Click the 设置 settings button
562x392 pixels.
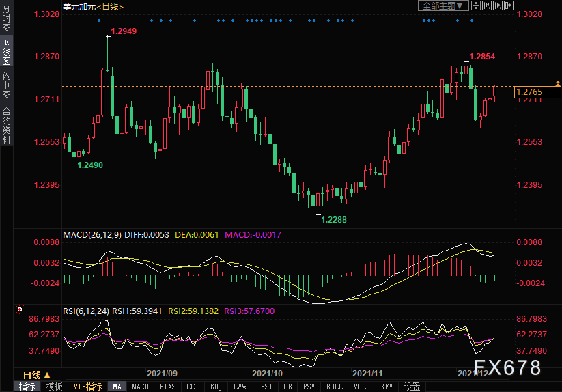click(x=412, y=387)
